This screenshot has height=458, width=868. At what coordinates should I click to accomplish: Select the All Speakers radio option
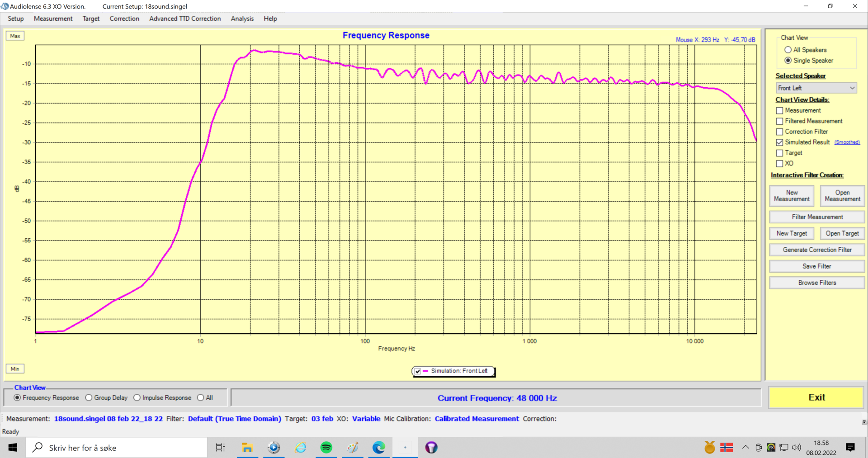click(x=788, y=50)
